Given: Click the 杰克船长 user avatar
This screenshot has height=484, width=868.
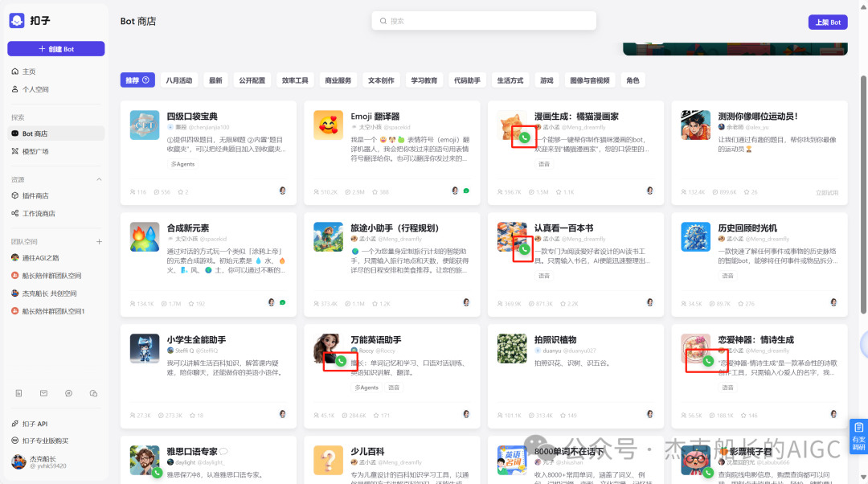Looking at the screenshot, I should [18, 461].
